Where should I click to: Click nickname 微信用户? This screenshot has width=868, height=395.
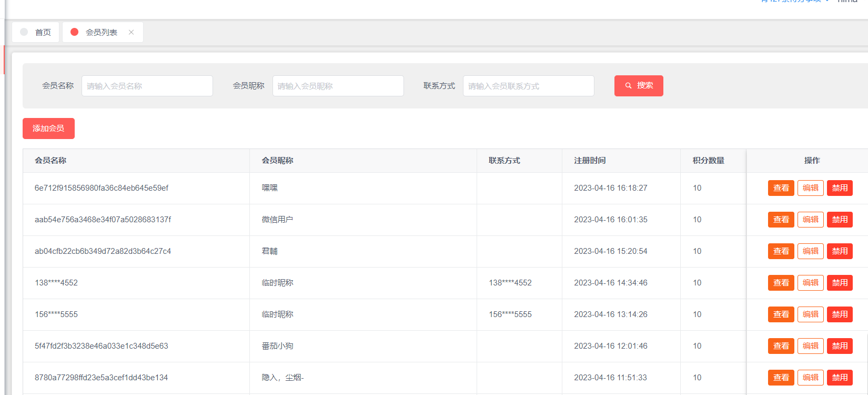coord(278,220)
